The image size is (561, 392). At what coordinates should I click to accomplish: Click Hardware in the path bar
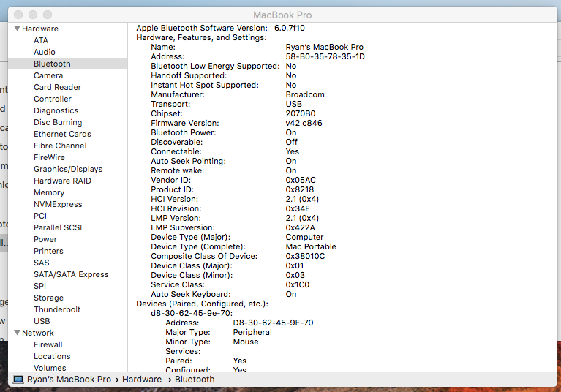click(x=142, y=380)
